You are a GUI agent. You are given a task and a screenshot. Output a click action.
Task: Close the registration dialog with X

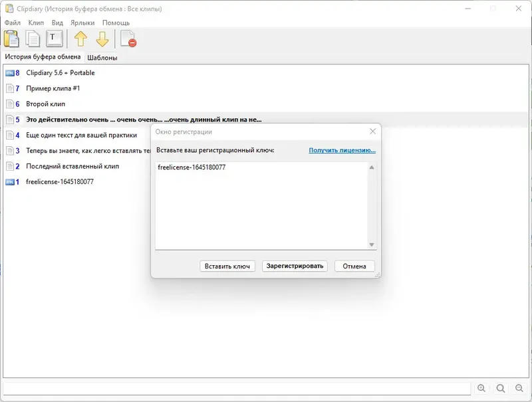[372, 132]
